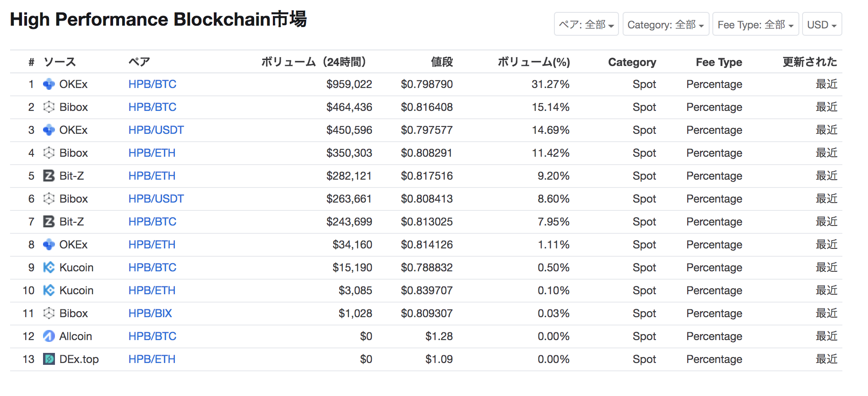The width and height of the screenshot is (868, 396).
Task: Open the USD currency dropdown
Action: [x=822, y=24]
